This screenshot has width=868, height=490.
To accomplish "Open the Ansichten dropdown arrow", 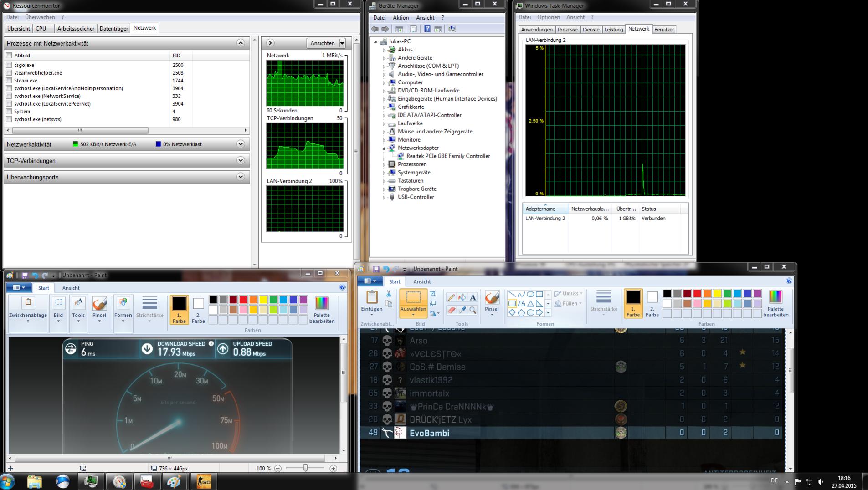I will (342, 43).
